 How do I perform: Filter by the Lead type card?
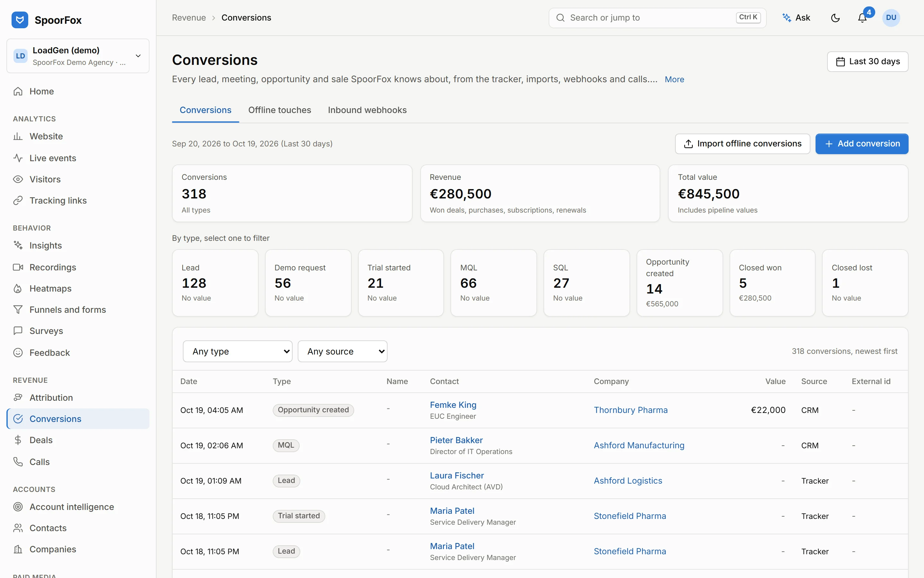pyautogui.click(x=215, y=283)
